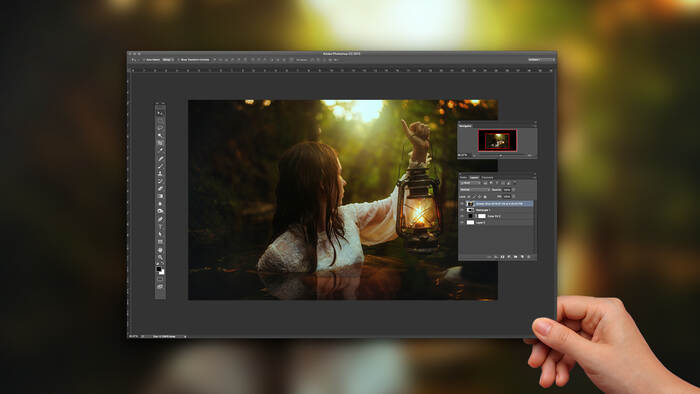Switch to the Layers tab
This screenshot has height=394, width=700.
point(474,178)
